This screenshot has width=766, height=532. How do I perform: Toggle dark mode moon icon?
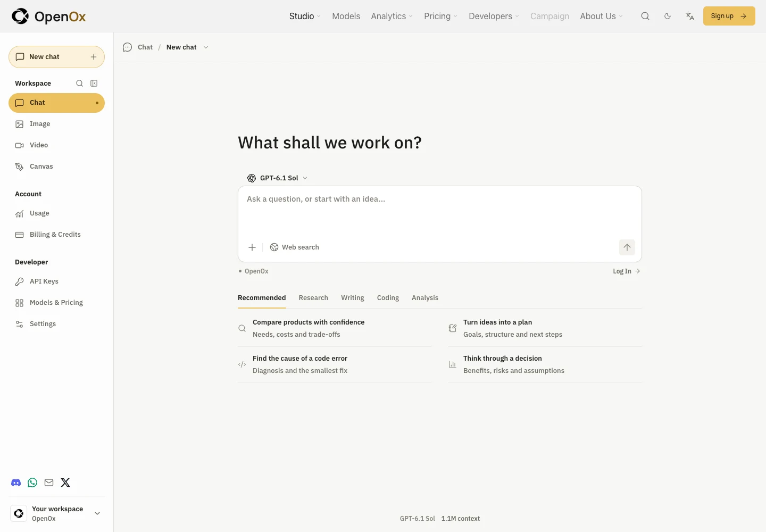click(x=668, y=16)
